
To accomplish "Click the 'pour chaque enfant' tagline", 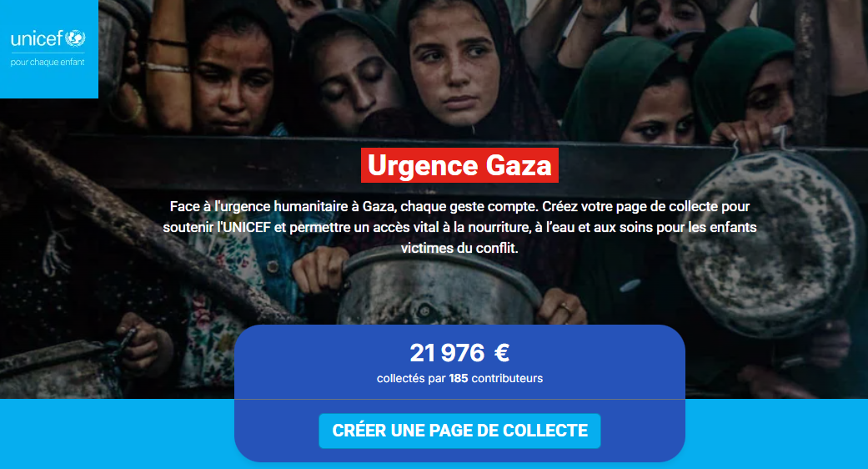I will click(48, 62).
